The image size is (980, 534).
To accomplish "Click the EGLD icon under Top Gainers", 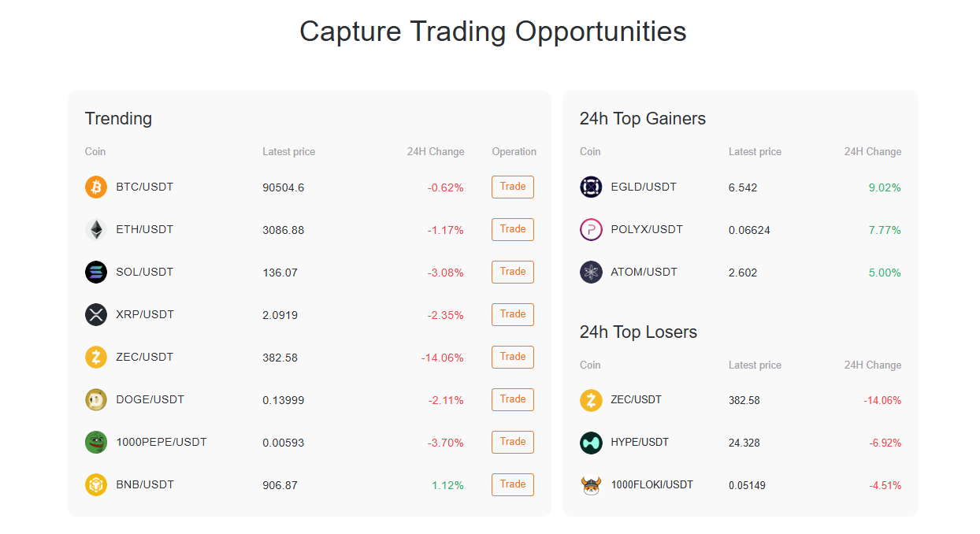I will pyautogui.click(x=591, y=187).
